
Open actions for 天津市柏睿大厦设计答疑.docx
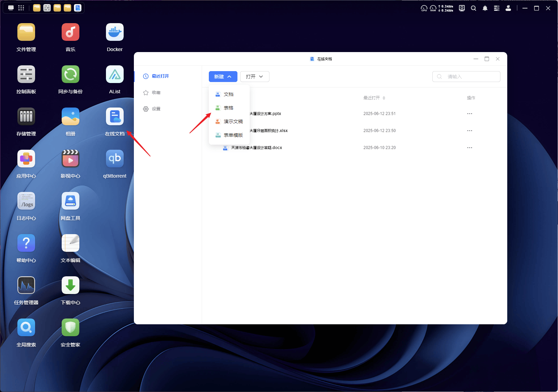pos(470,147)
